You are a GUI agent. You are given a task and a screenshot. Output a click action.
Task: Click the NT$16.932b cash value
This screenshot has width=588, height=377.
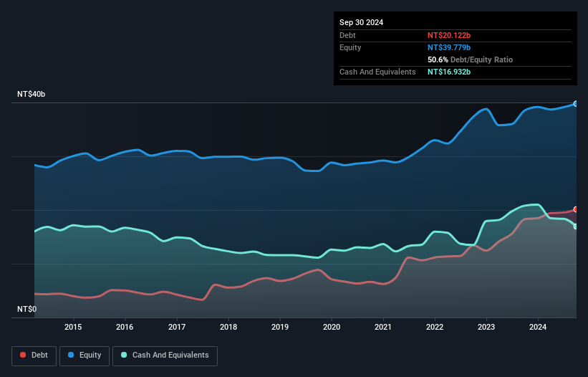(449, 72)
